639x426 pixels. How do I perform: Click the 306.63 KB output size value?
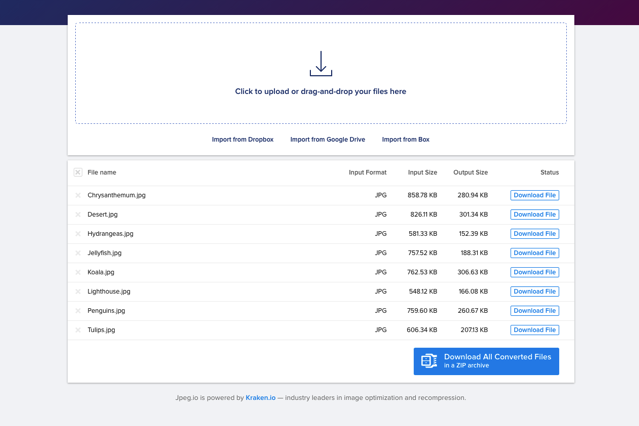[x=472, y=272]
